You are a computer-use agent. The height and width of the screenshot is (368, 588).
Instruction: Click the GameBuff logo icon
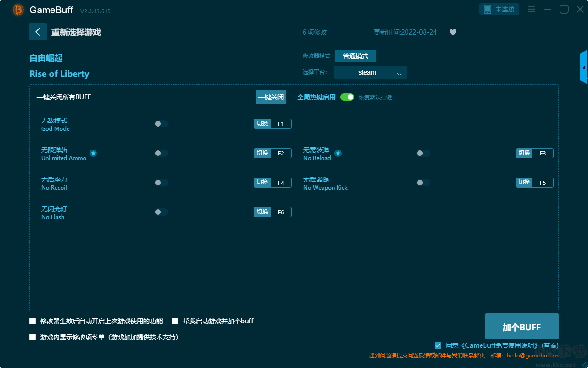point(18,10)
